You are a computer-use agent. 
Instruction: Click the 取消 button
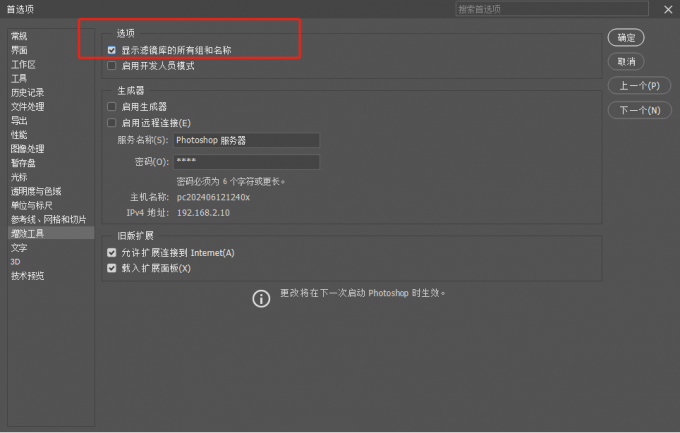(626, 62)
